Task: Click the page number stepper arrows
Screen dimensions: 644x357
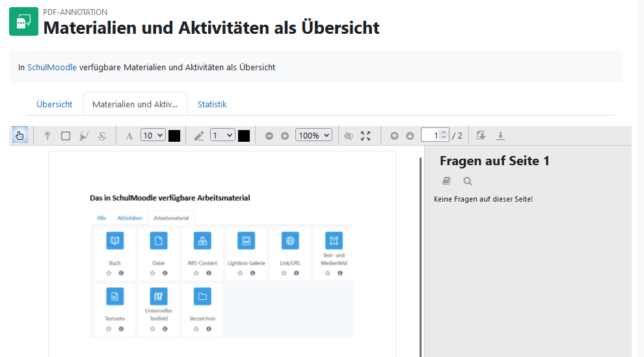Action: tap(444, 135)
